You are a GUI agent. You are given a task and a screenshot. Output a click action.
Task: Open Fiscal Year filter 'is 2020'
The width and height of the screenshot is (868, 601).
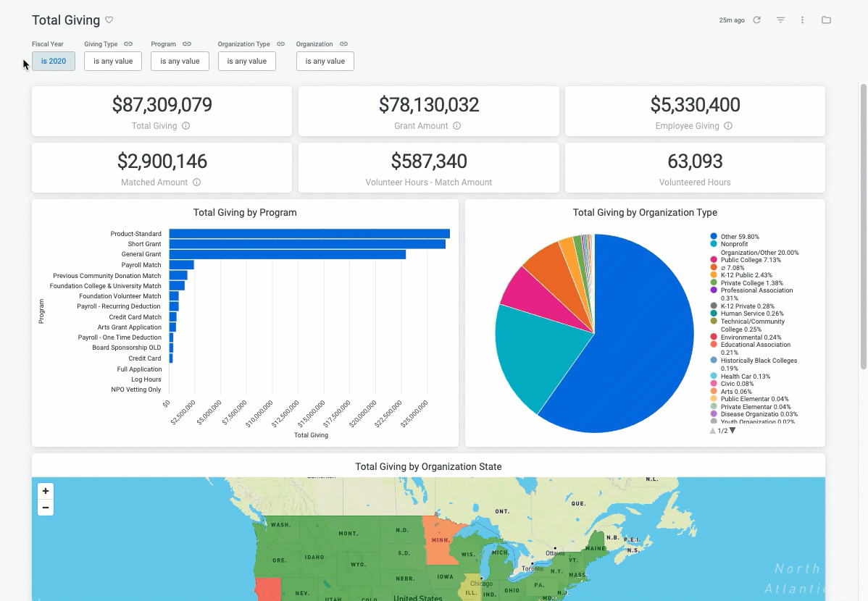click(x=53, y=61)
